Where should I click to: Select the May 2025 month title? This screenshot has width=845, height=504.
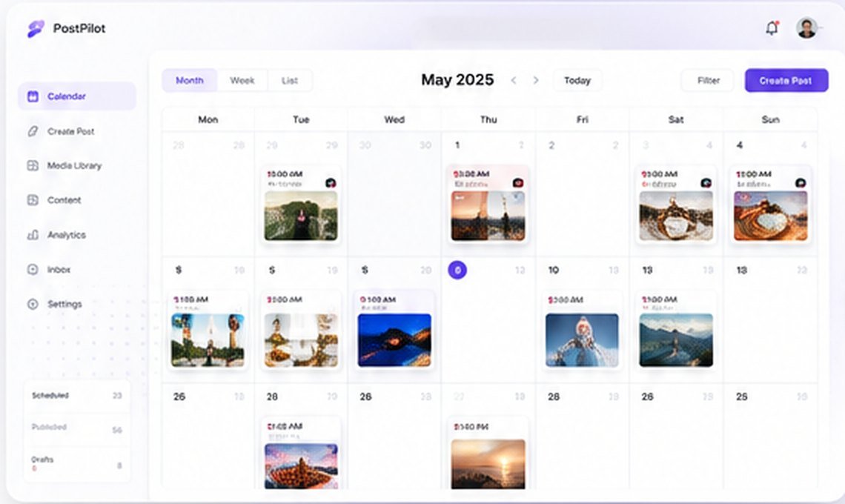(457, 80)
